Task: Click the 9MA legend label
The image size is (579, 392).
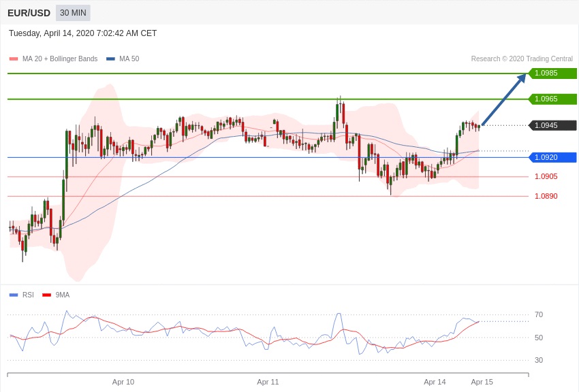Action: point(63,295)
